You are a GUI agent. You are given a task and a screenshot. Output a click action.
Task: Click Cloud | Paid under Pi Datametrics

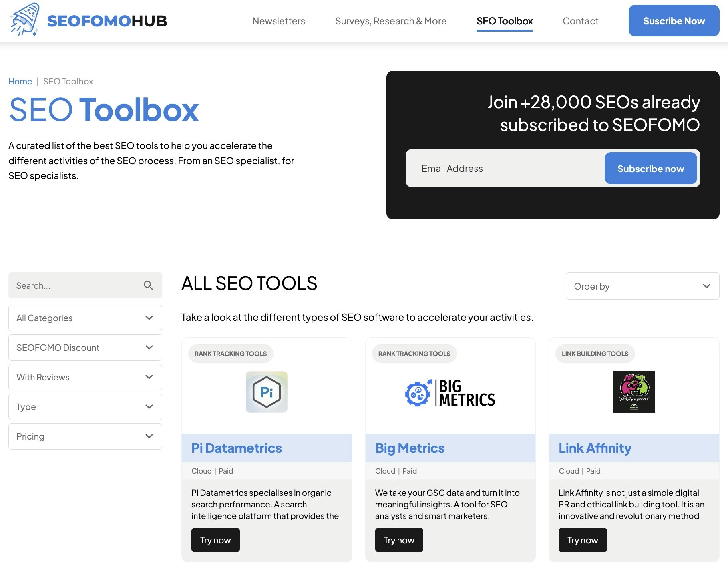pos(212,471)
